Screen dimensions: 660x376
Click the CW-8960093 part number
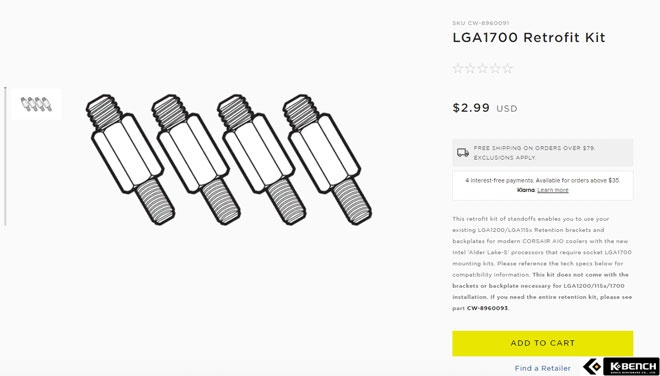(487, 308)
